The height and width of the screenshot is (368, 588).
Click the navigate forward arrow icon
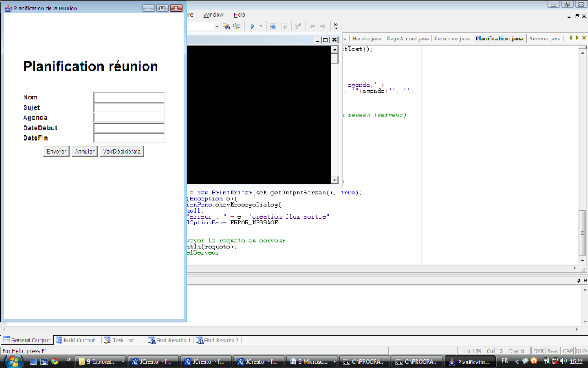coord(323,26)
